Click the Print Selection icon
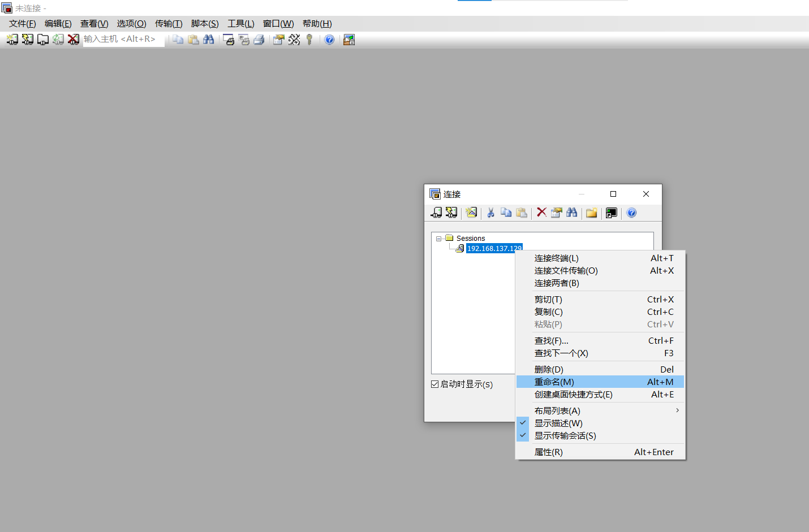 pyautogui.click(x=244, y=40)
